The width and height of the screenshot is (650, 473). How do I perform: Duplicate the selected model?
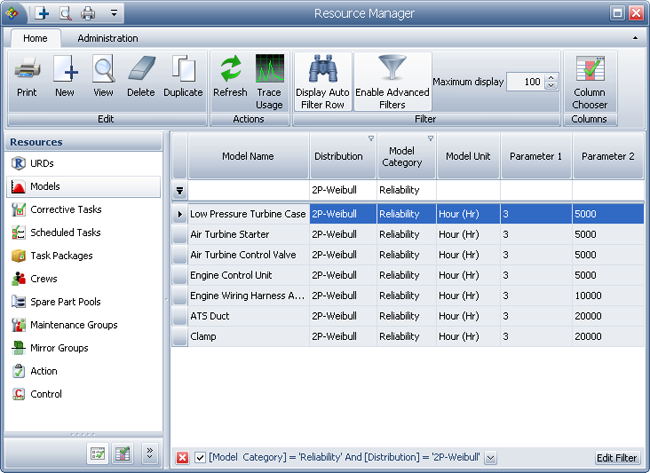(x=183, y=77)
